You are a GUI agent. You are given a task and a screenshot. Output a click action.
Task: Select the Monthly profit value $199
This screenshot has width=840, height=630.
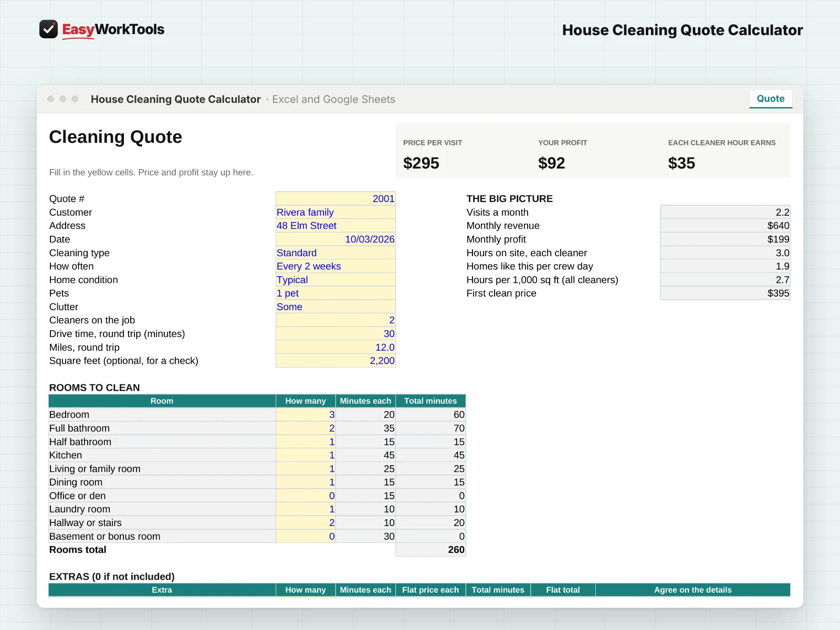pos(725,239)
